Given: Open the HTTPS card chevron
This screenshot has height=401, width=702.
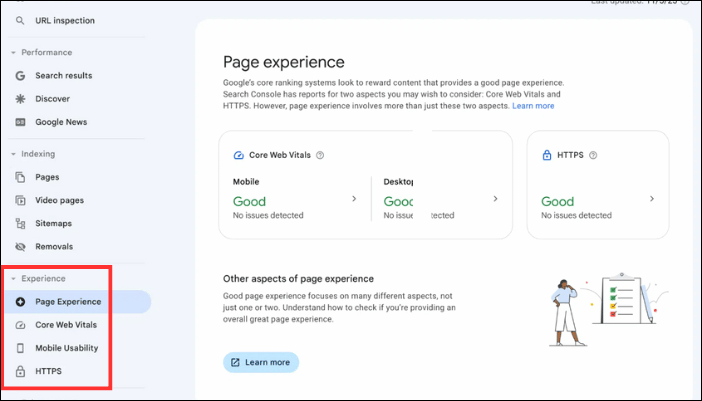Looking at the screenshot, I should point(652,199).
